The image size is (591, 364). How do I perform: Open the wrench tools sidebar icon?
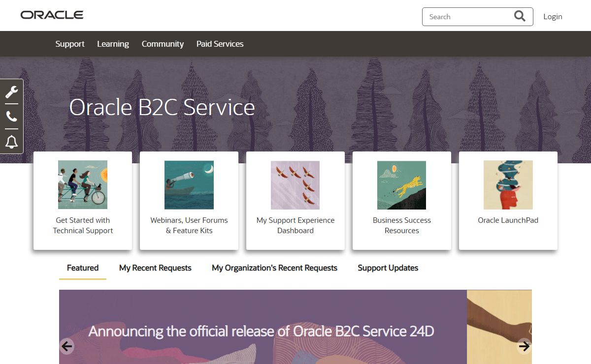point(12,92)
